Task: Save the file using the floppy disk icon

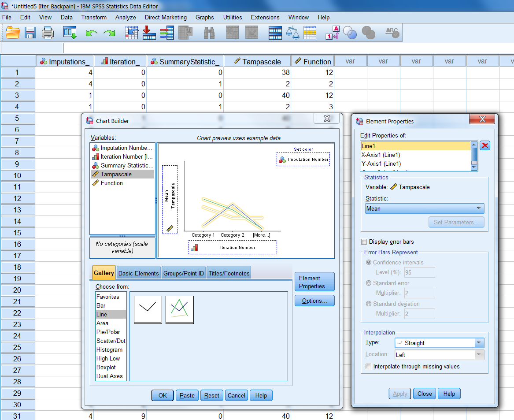Action: pyautogui.click(x=30, y=33)
